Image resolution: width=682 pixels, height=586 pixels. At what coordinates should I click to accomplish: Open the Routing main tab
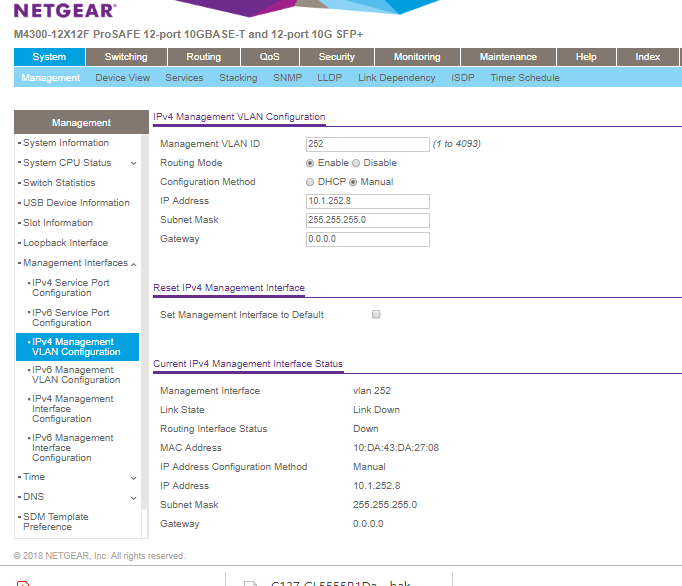[204, 57]
